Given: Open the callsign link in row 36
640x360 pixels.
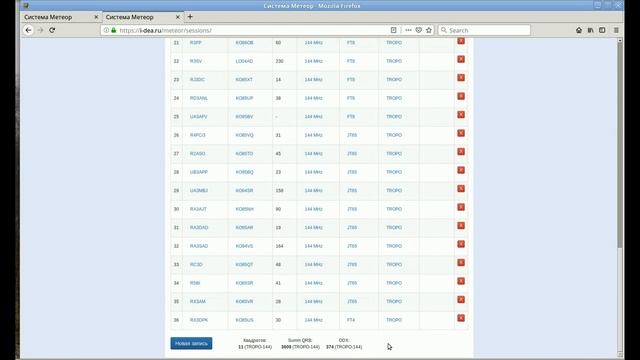Looking at the screenshot, I should 199,320.
